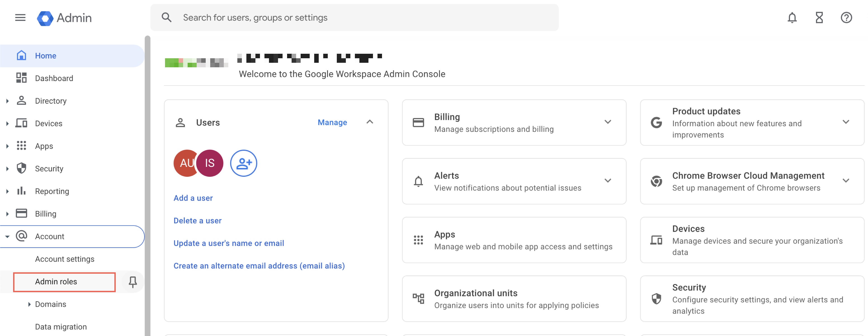Open the hamburger main menu
The height and width of the screenshot is (336, 868).
20,18
